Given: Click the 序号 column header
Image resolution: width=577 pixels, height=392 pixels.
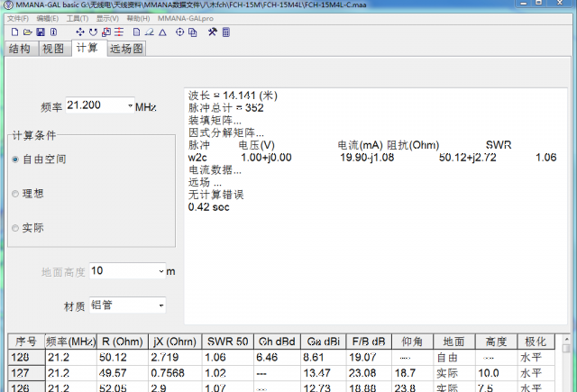Looking at the screenshot, I should pos(26,342).
